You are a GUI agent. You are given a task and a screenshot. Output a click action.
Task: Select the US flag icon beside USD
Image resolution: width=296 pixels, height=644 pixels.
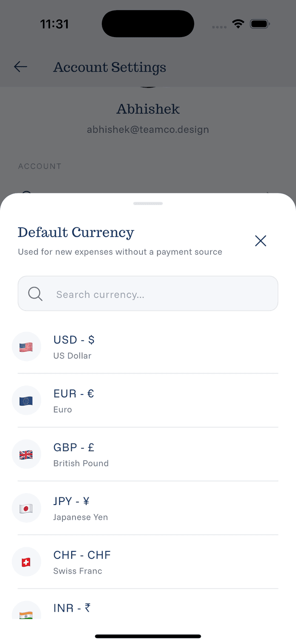pyautogui.click(x=26, y=346)
